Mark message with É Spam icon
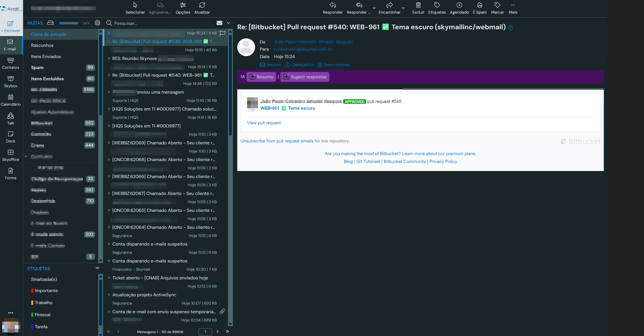Screen dimensions: 644x336 click(479, 5)
